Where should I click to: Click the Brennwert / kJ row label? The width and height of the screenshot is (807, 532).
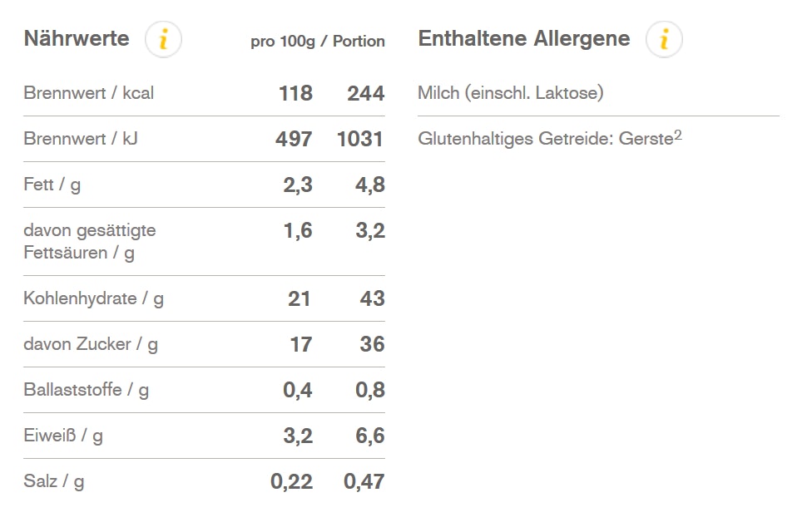[x=81, y=139]
